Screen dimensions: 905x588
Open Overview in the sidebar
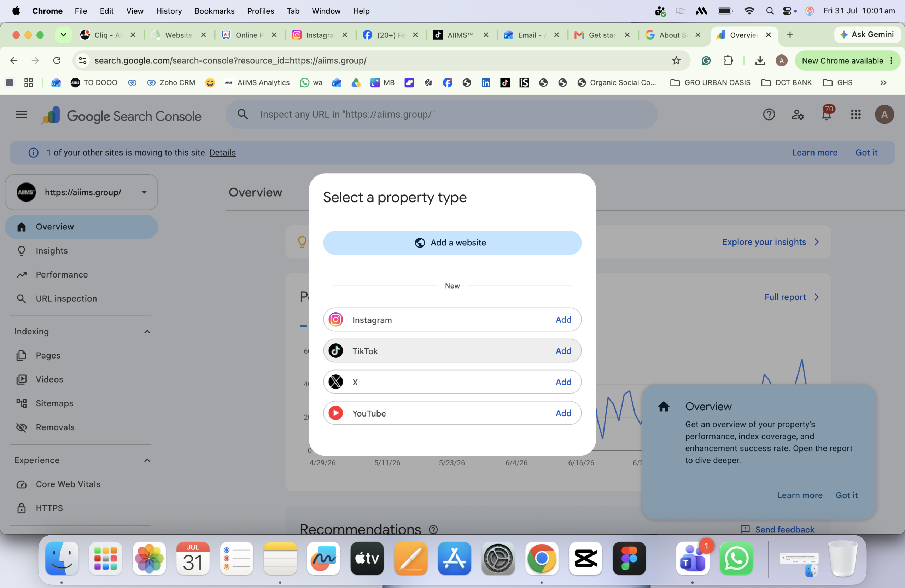point(81,227)
